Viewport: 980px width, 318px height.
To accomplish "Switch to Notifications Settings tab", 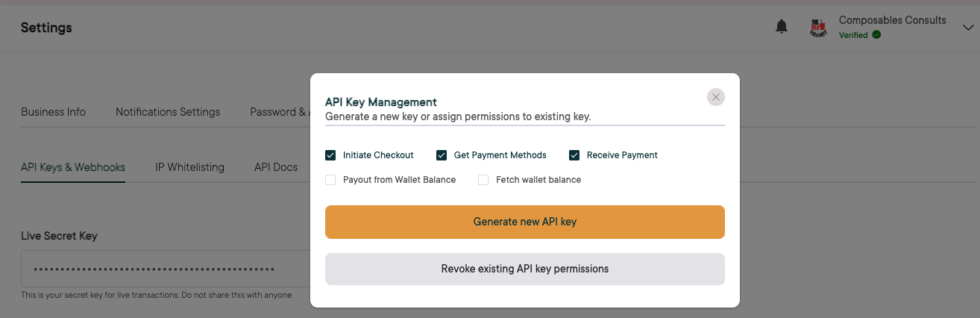I will 168,112.
